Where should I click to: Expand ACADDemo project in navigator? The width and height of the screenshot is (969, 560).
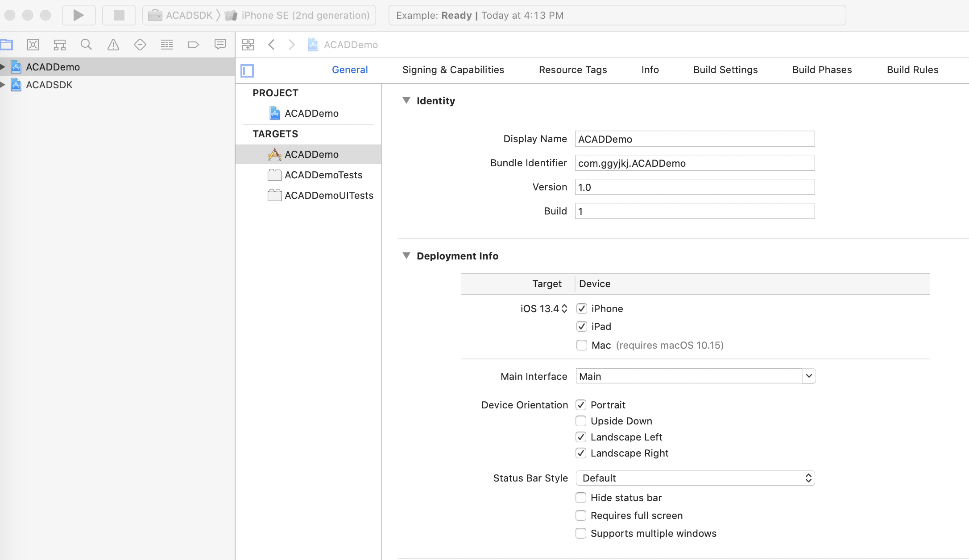(x=3, y=67)
